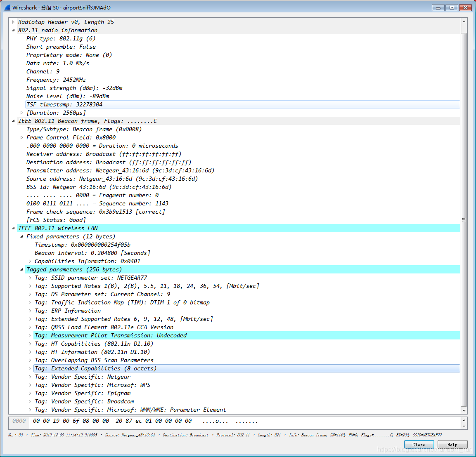Expand the QBSS Load Element tag

[x=30, y=327]
